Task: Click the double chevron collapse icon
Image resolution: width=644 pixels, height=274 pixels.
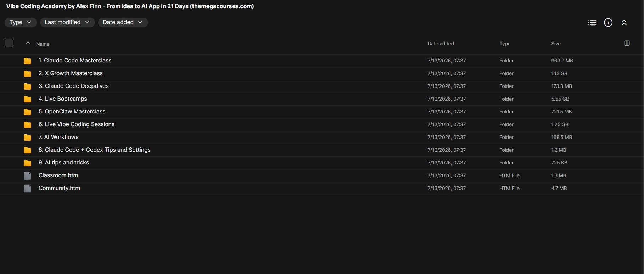Action: 624,23
